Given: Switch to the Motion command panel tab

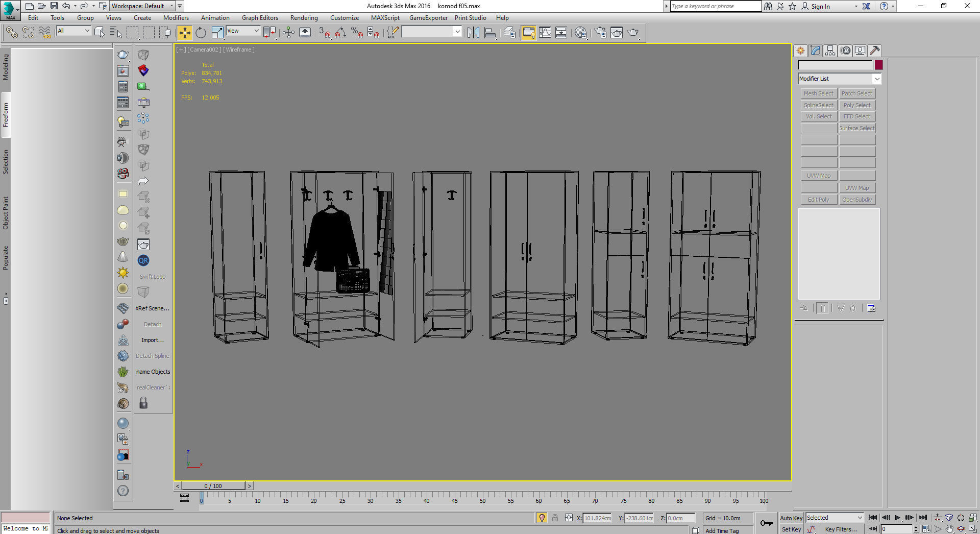Looking at the screenshot, I should (845, 51).
